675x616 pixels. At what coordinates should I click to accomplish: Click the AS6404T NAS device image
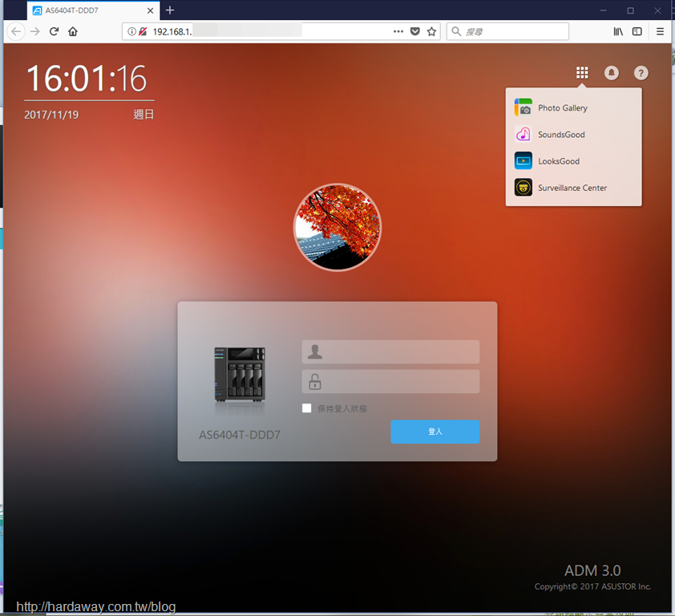coord(240,374)
